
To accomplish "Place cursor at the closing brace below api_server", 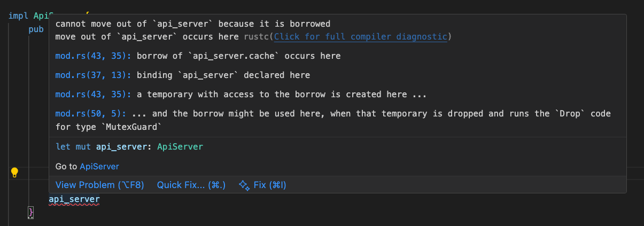I will 31,212.
